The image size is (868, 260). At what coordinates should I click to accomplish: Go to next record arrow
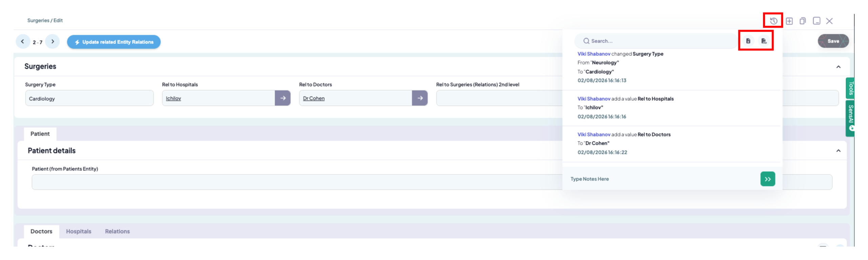[53, 42]
